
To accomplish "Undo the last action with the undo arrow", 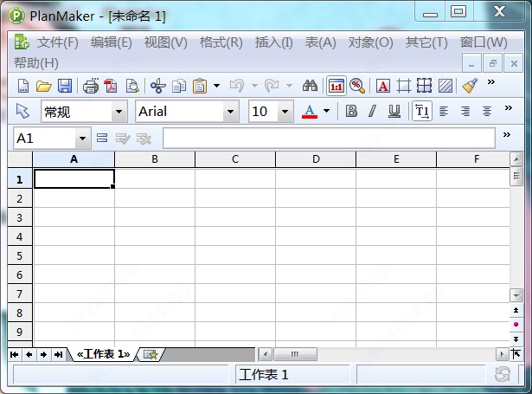I will pyautogui.click(x=237, y=86).
